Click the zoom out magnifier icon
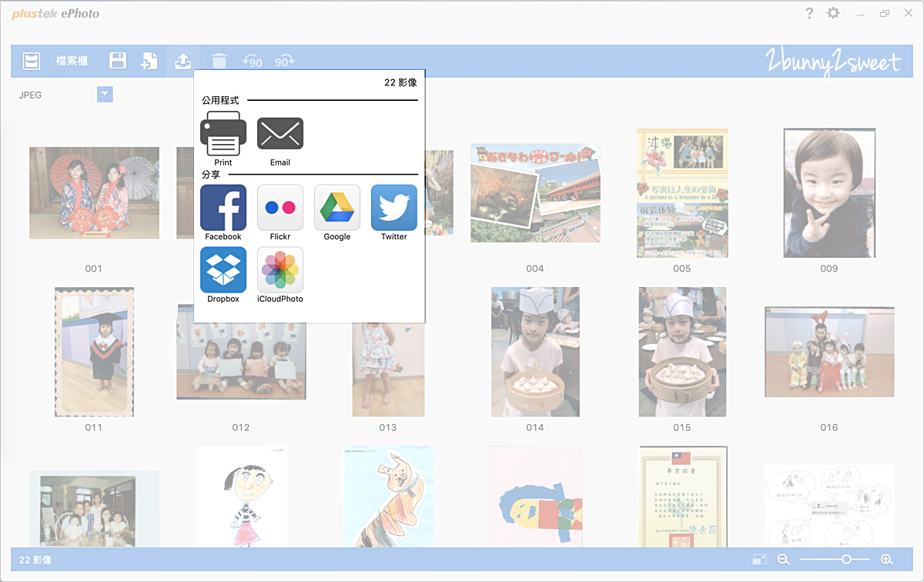Image resolution: width=924 pixels, height=582 pixels. [x=784, y=560]
